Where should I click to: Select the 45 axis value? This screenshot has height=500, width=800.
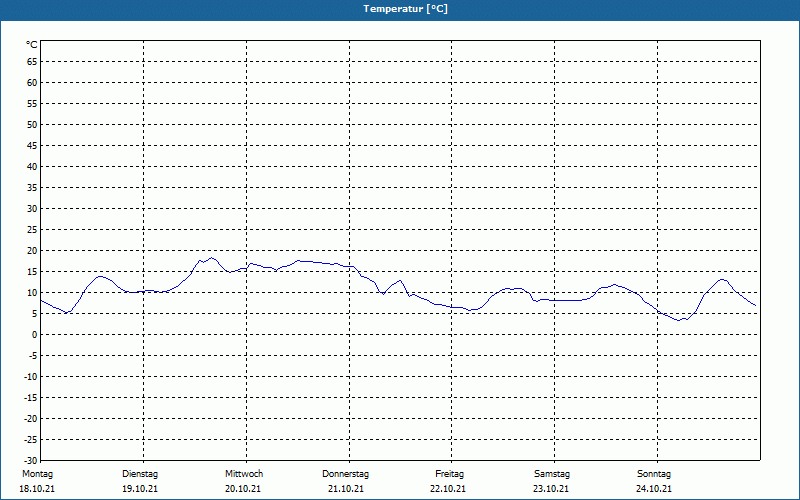point(32,145)
